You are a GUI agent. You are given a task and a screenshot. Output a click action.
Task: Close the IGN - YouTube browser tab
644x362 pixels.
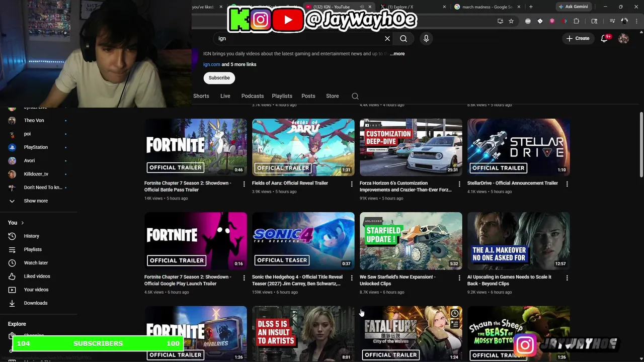click(370, 7)
